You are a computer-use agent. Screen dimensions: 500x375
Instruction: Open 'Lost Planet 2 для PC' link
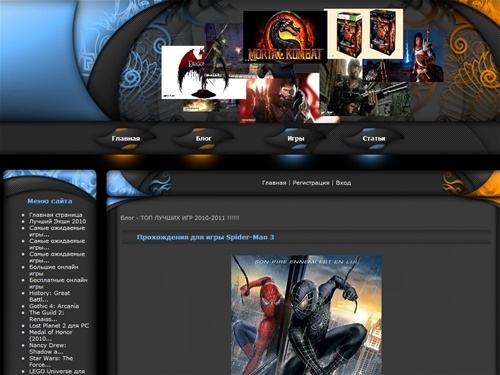59,326
